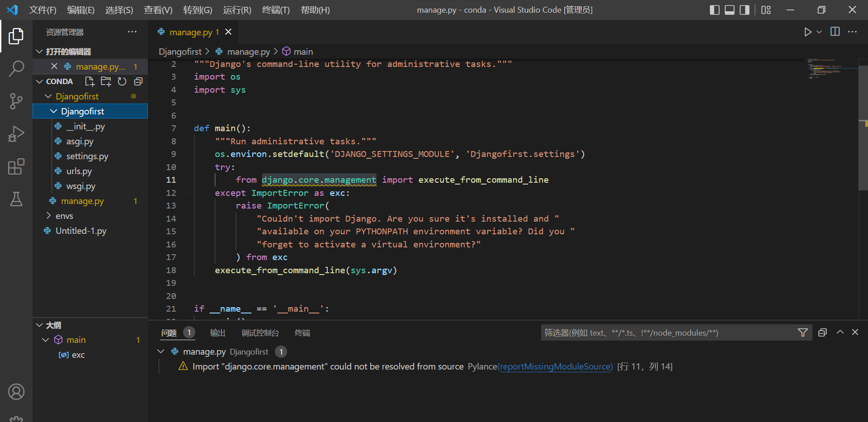Toggle secondary sidebar visibility
Screen dimensions: 868x422
745,10
